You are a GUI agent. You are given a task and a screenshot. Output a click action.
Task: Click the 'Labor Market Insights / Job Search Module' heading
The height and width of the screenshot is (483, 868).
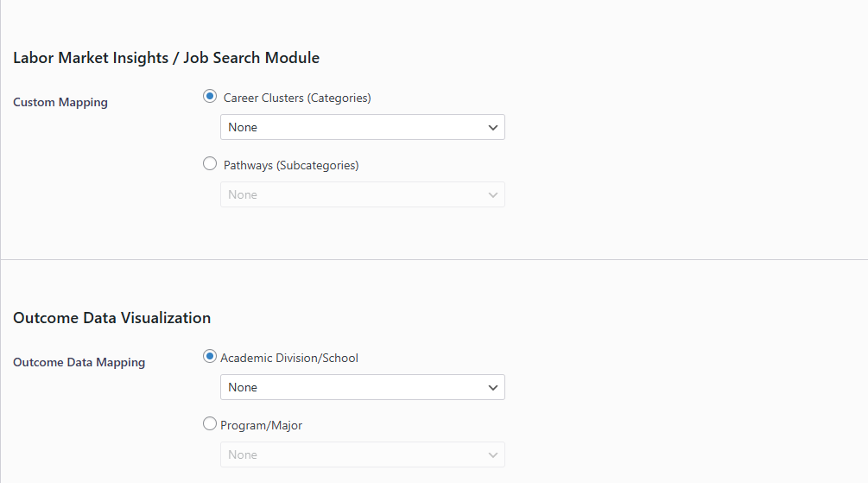point(167,58)
